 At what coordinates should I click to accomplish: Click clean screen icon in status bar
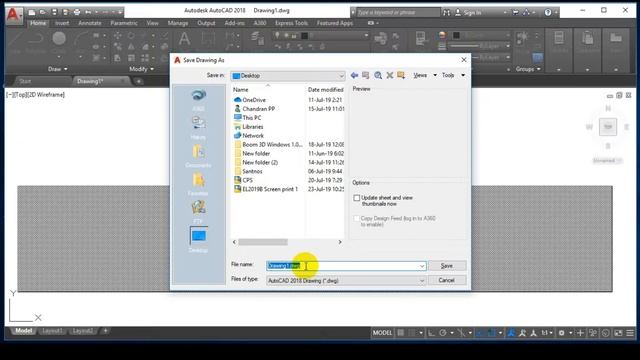pyautogui.click(x=618, y=333)
